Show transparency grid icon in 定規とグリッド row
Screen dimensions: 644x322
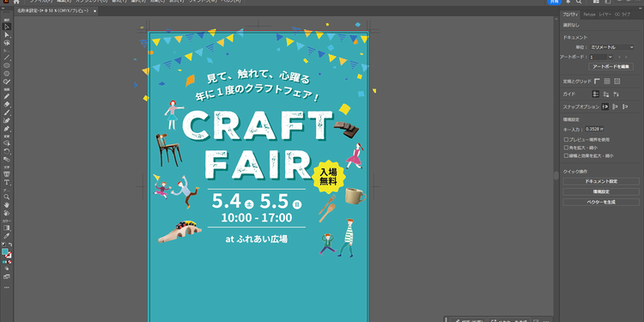617,82
